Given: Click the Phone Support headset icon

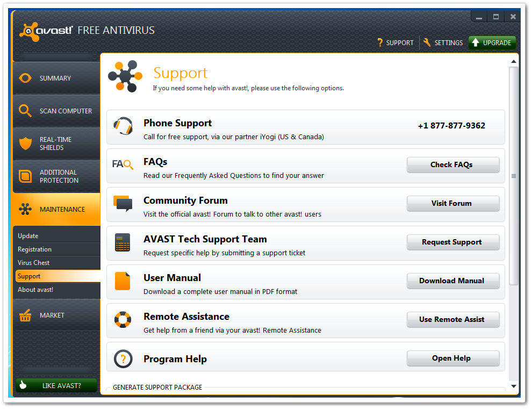Looking at the screenshot, I should click(123, 127).
